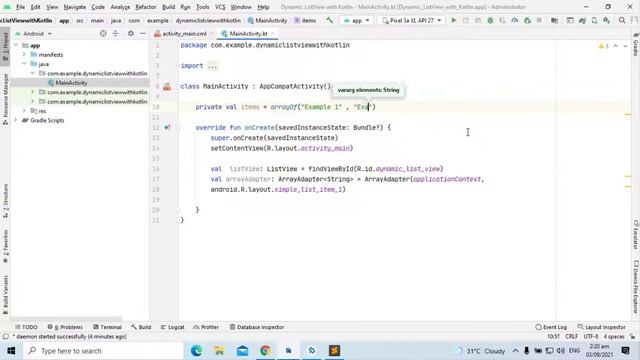Toggle the Gradle tool window

636,45
